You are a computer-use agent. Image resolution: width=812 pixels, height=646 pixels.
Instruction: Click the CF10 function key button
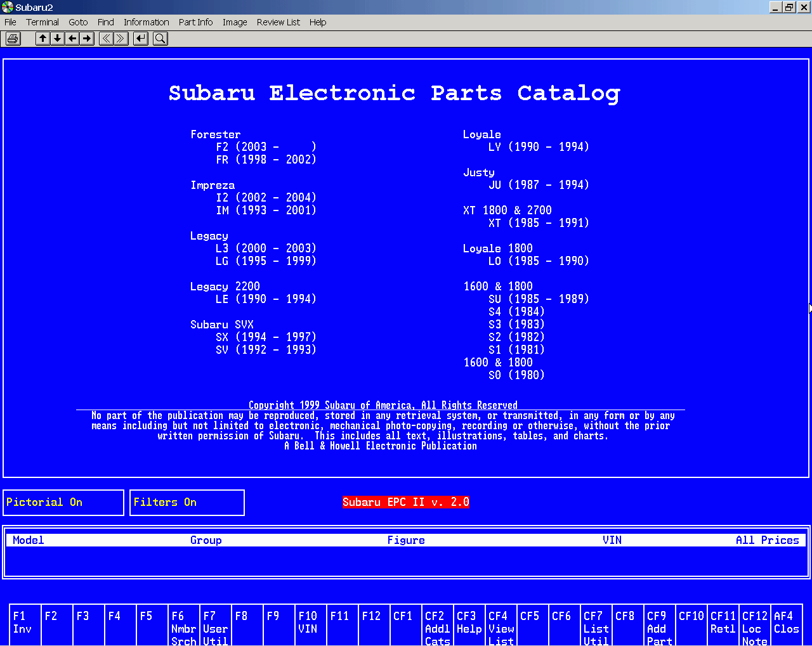(691, 625)
